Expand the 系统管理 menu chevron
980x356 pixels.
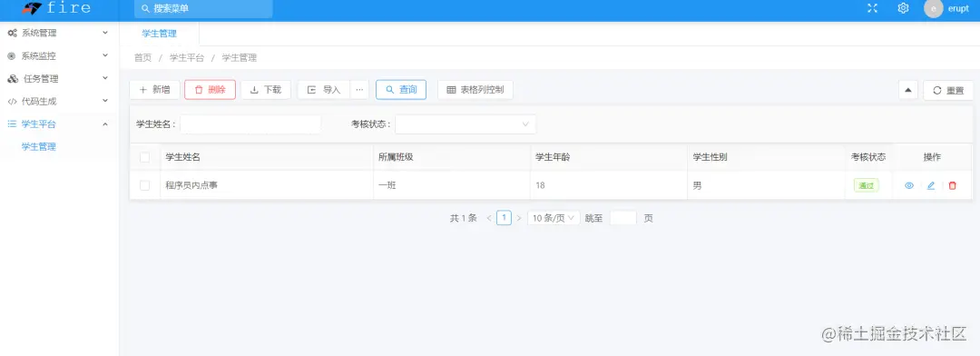pos(105,33)
